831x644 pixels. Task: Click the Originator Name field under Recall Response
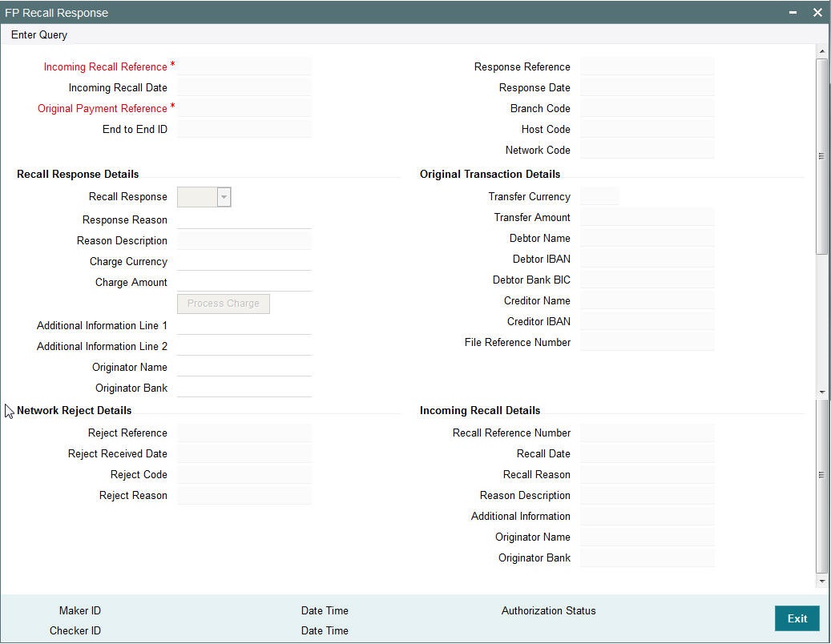click(244, 367)
